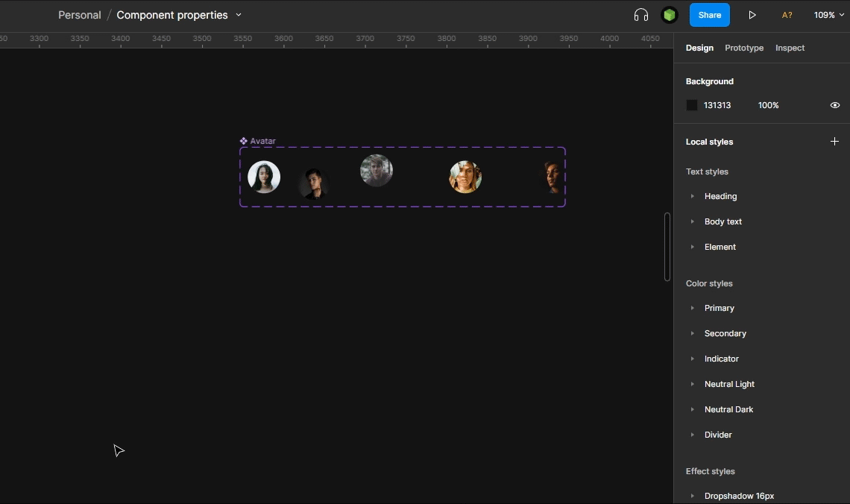Open the Component properties file name dropdown

(x=238, y=14)
